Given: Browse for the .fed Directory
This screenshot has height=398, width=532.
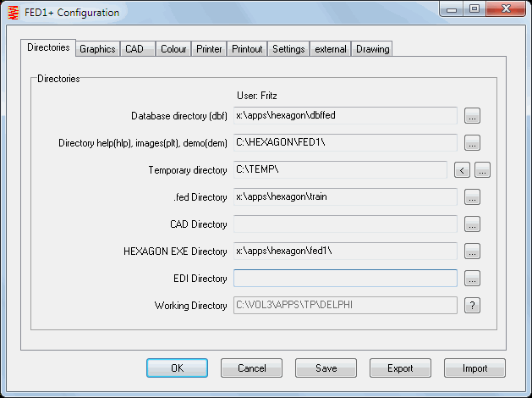Looking at the screenshot, I should tap(473, 197).
